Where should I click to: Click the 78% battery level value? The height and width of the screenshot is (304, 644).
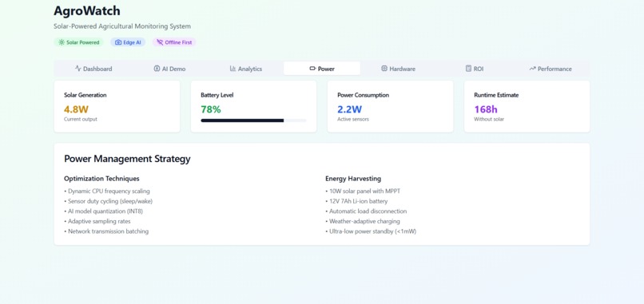coord(211,109)
